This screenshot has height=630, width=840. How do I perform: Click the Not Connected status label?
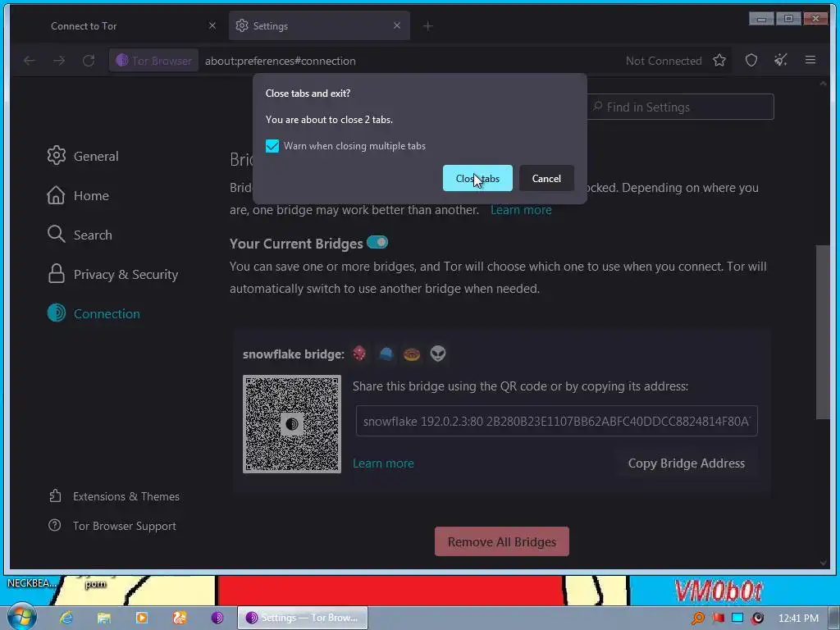click(x=664, y=61)
